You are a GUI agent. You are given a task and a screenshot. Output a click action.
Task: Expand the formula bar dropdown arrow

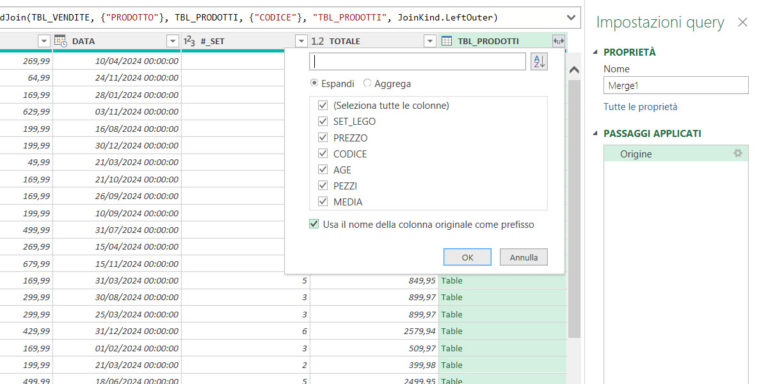pos(571,18)
